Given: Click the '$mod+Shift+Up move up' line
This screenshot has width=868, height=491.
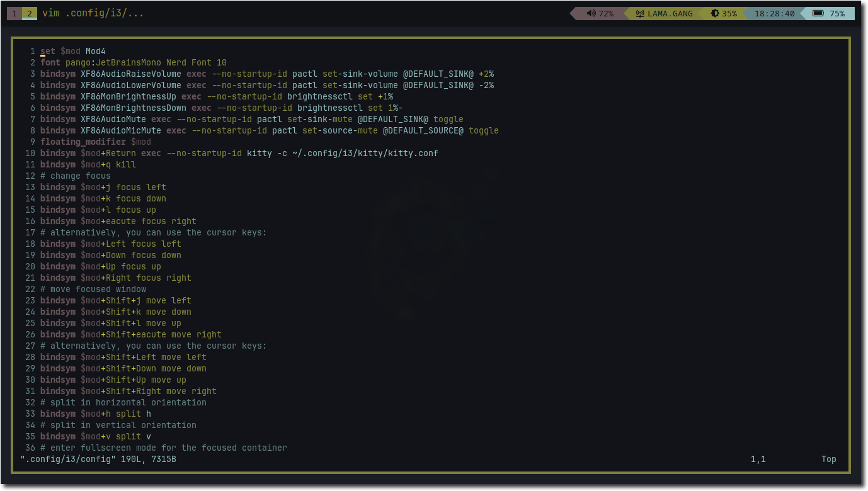Looking at the screenshot, I should click(x=113, y=380).
